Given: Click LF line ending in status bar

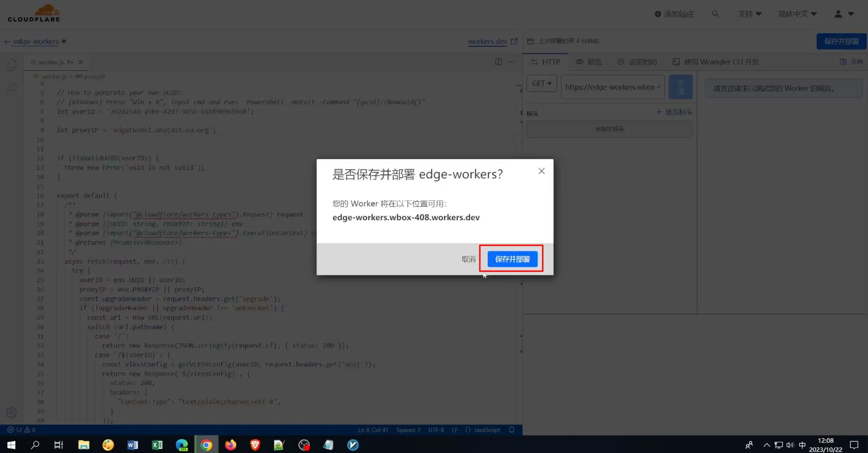Looking at the screenshot, I should point(455,430).
